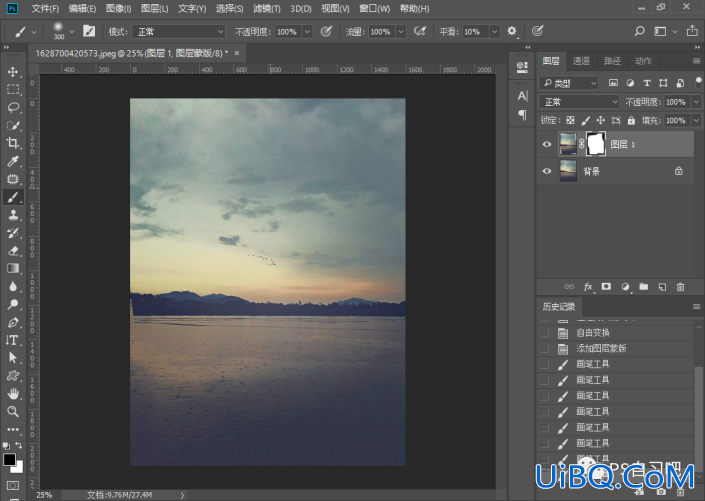Screen dimensions: 705x501
Task: Click the create new layer icon
Action: pos(662,287)
